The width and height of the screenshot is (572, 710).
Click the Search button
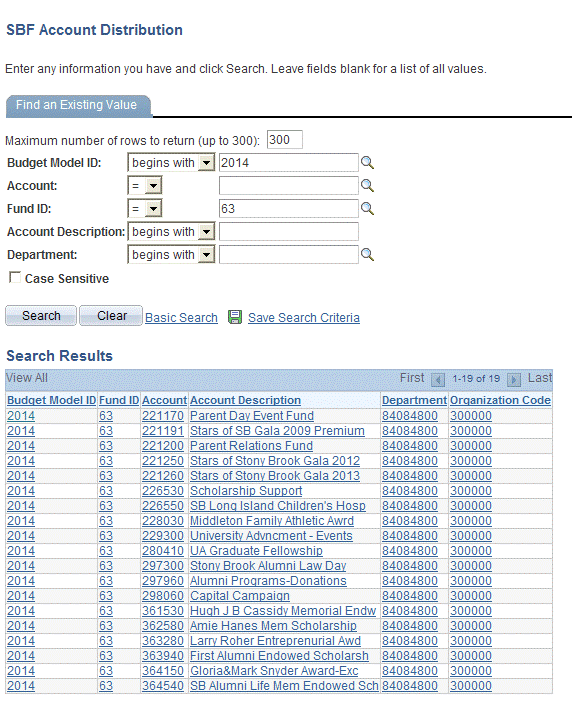[41, 316]
